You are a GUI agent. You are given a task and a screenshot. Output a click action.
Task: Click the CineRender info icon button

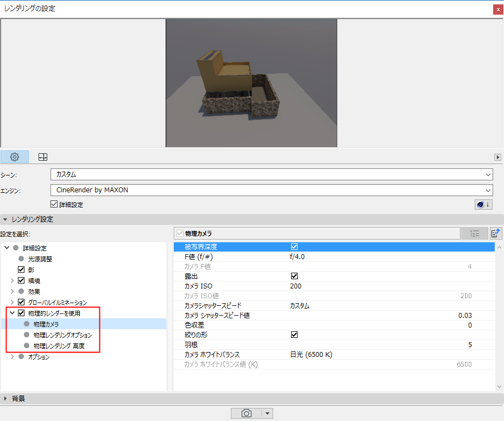(x=483, y=205)
